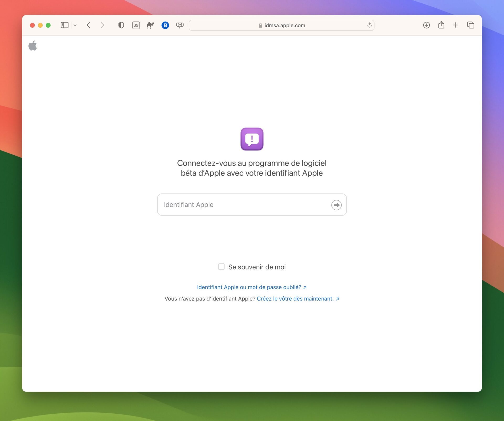Open the camel extension icon
The height and width of the screenshot is (421, 504).
pos(150,25)
